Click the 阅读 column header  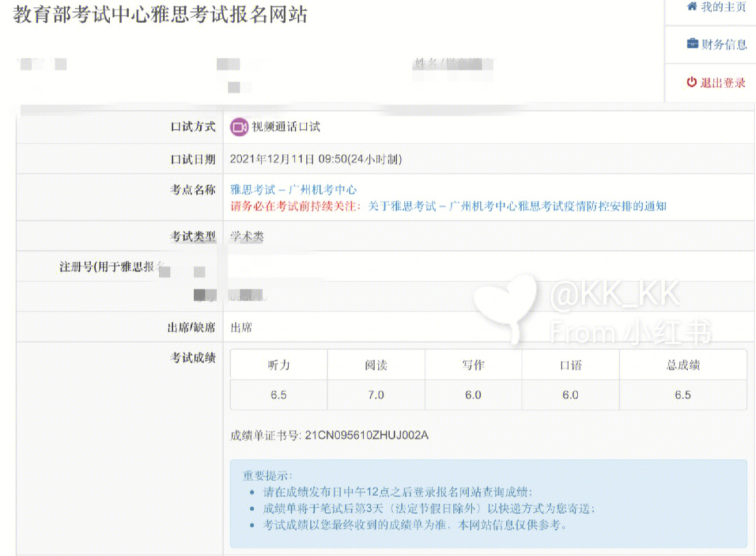(376, 365)
